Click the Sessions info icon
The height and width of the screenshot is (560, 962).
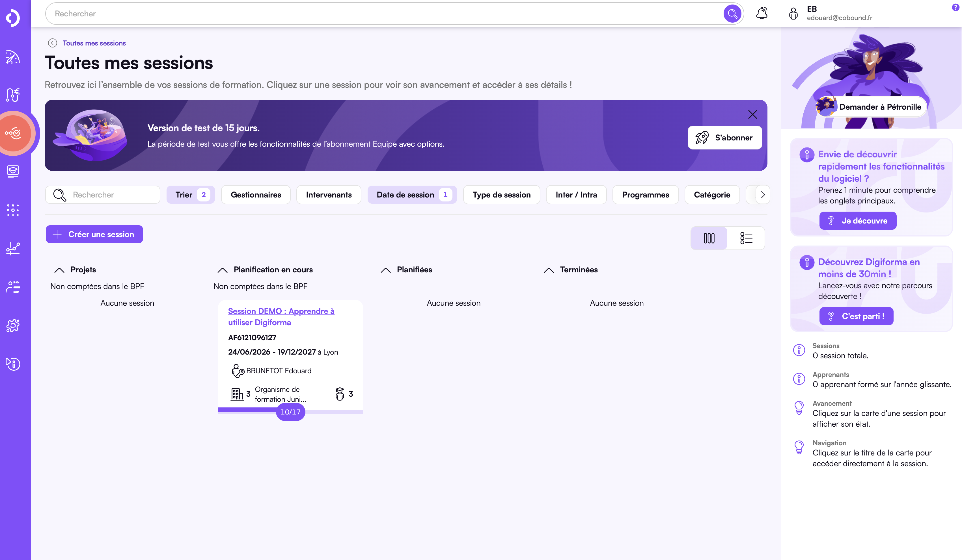click(x=799, y=350)
